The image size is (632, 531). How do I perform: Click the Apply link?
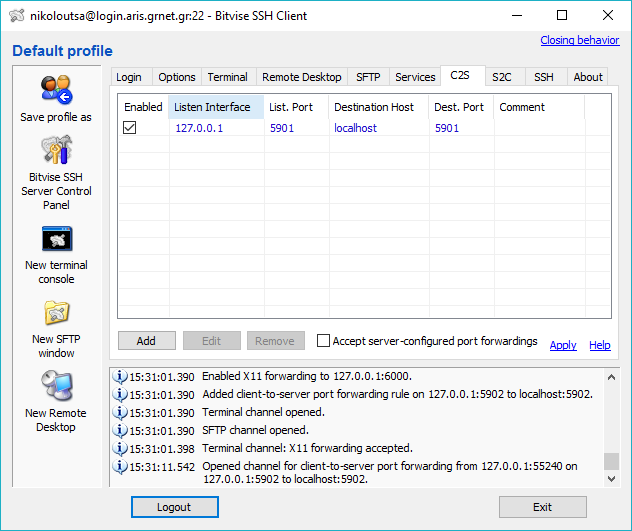tap(563, 345)
